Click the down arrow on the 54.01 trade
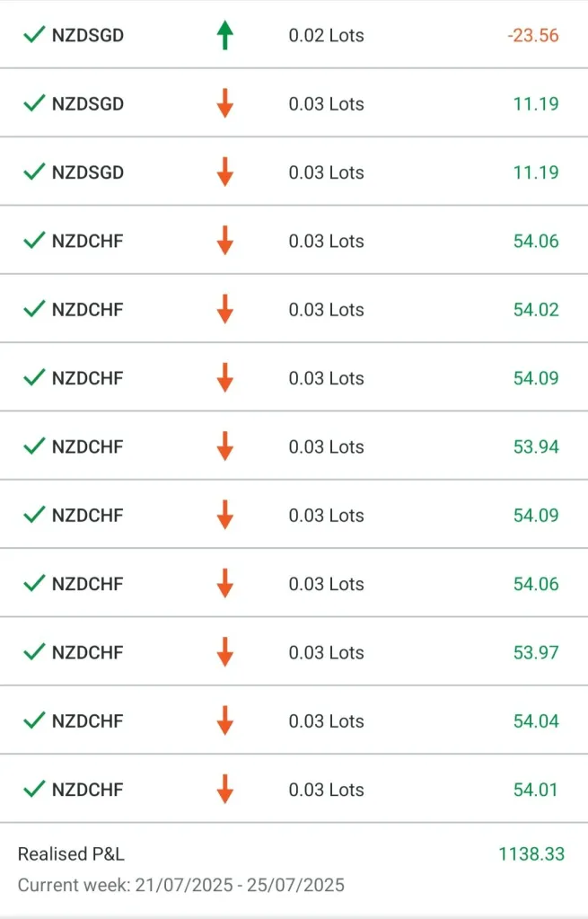The width and height of the screenshot is (588, 919). [x=224, y=790]
